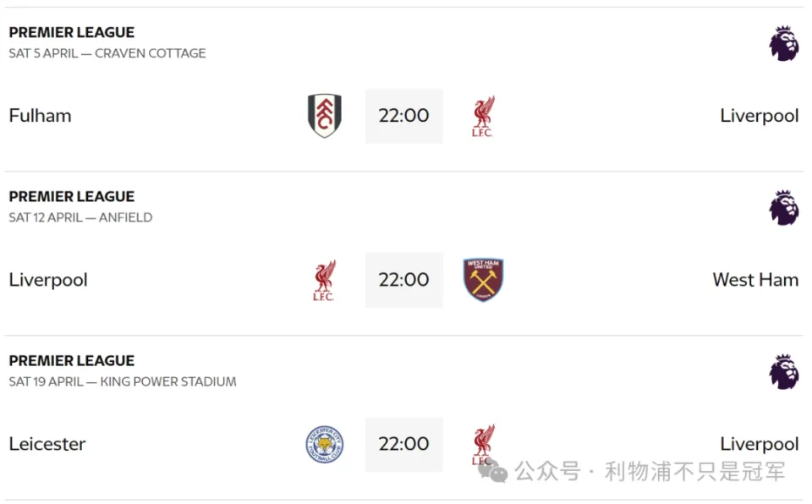The height and width of the screenshot is (504, 812).
Task: Click 22:00 kickoff box for Fulham match
Action: [404, 116]
